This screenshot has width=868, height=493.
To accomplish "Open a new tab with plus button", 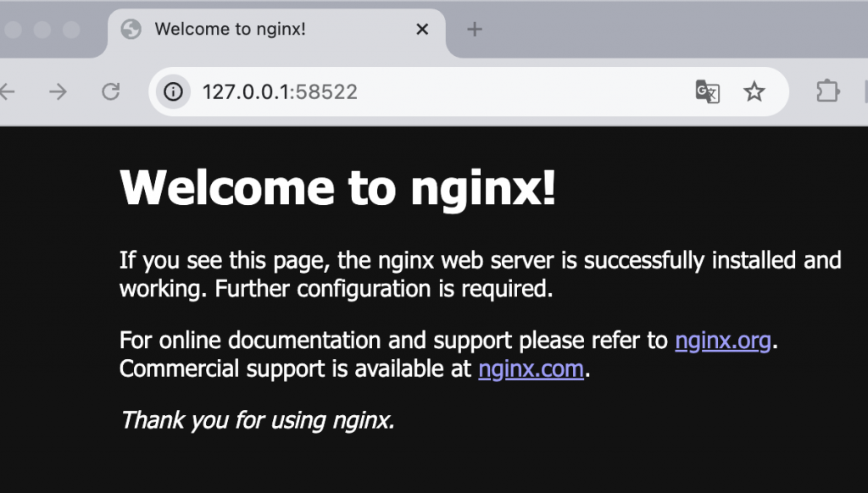I will tap(475, 29).
